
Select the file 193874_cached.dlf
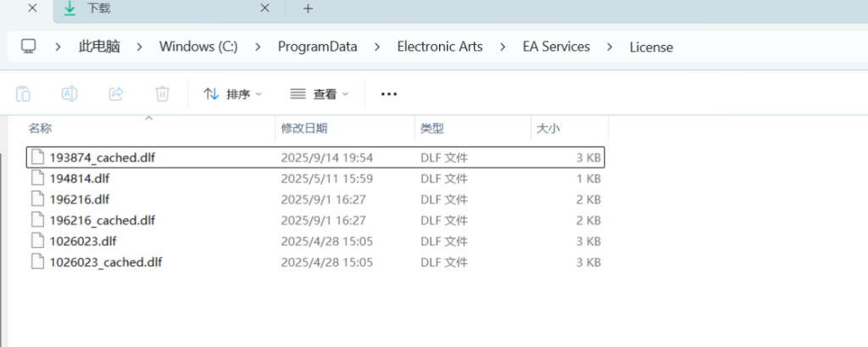coord(102,158)
